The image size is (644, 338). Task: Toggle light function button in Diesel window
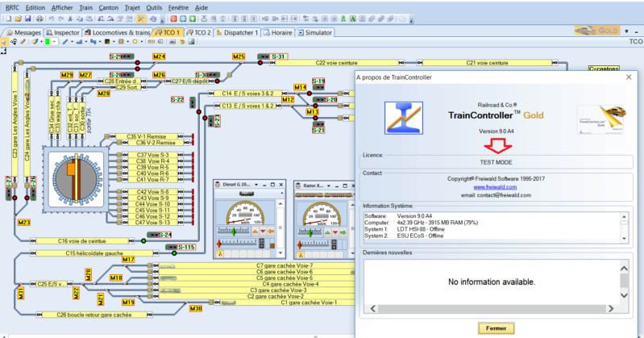pyautogui.click(x=220, y=255)
